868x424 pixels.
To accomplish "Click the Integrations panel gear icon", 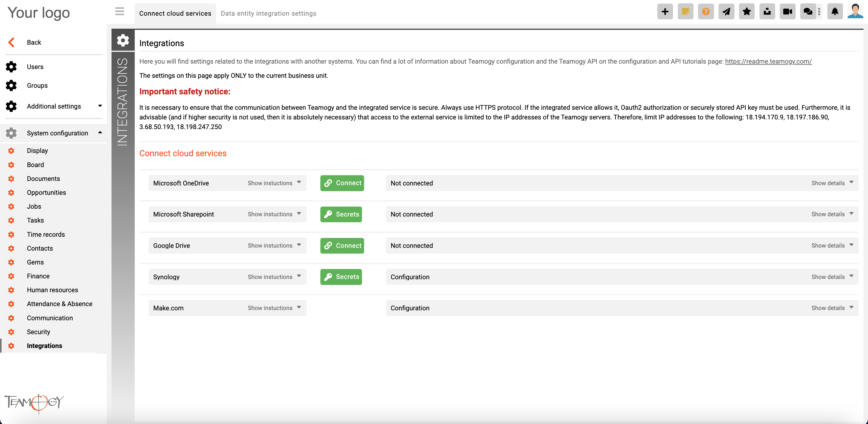I will point(123,40).
